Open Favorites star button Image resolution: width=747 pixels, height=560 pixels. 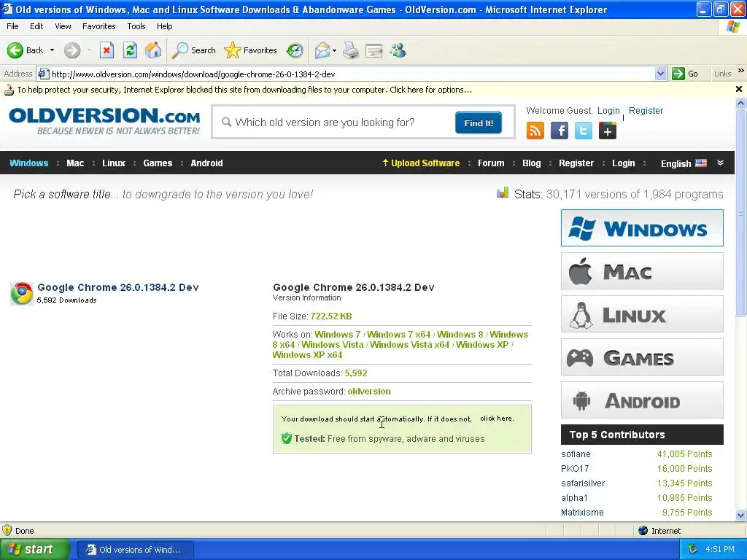[251, 50]
